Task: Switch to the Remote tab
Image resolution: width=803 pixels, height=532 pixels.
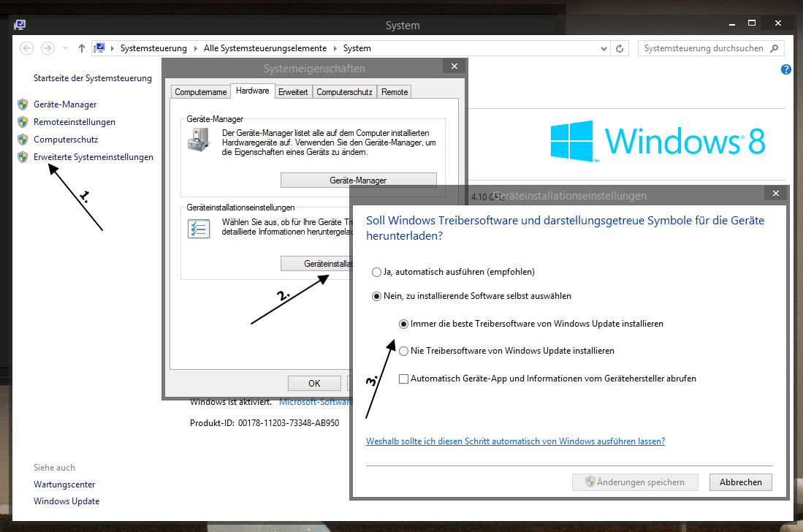Action: pos(395,91)
